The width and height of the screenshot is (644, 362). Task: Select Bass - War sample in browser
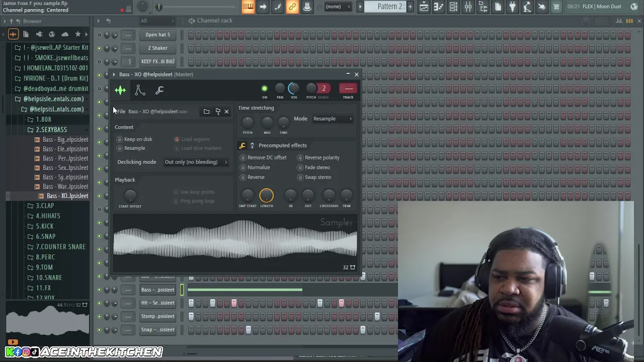tap(65, 187)
